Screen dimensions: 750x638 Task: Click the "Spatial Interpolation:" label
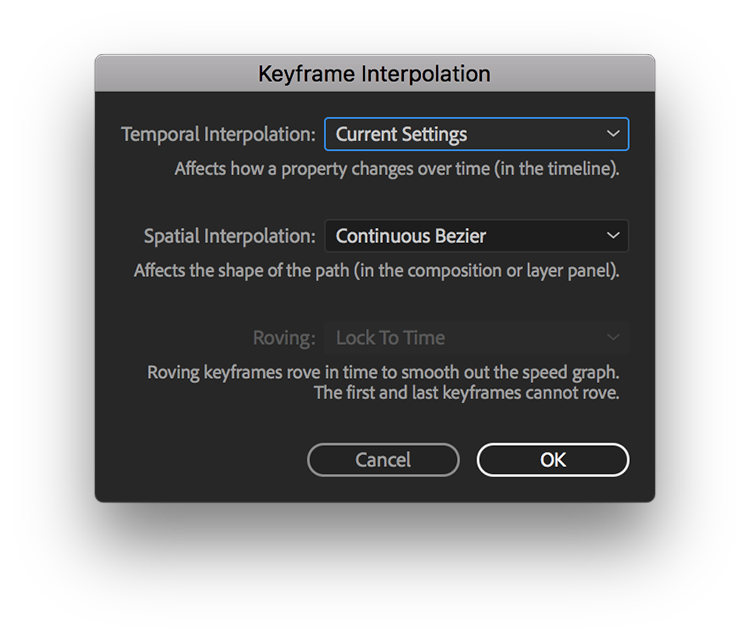pos(229,237)
